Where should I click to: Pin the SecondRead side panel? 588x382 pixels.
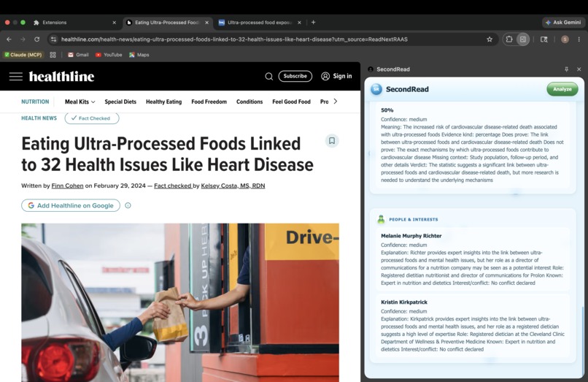pos(566,69)
